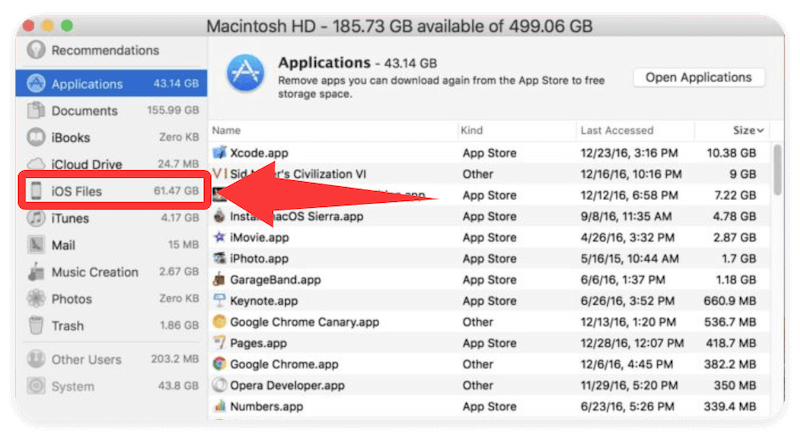Viewport: 800px width, 435px height.
Task: Click the Trash bin icon
Action: point(36,325)
